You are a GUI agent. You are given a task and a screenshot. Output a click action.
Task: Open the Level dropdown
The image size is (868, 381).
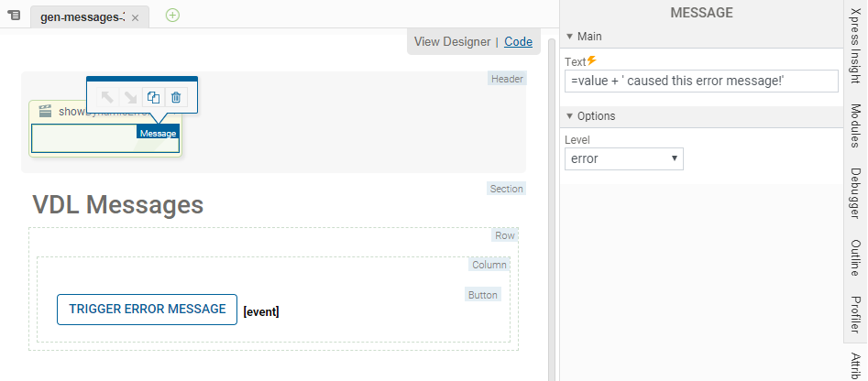623,158
